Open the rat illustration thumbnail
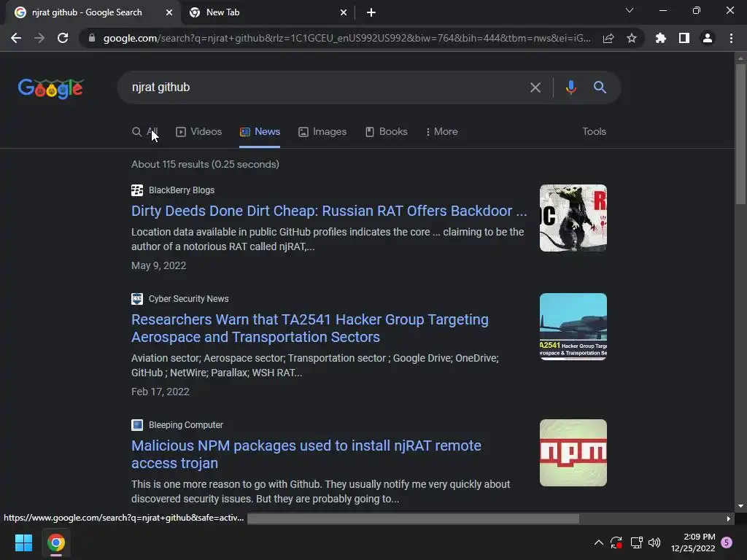 coord(573,218)
